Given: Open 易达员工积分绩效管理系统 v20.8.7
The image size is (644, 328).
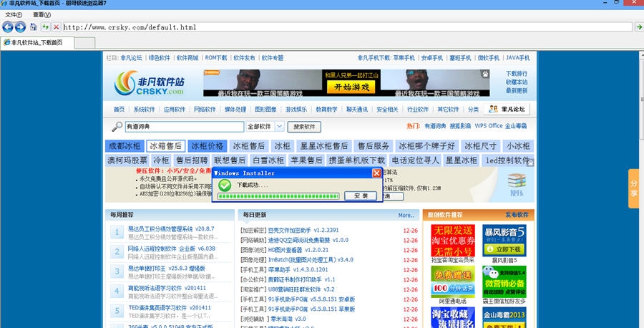Looking at the screenshot, I should (x=171, y=229).
